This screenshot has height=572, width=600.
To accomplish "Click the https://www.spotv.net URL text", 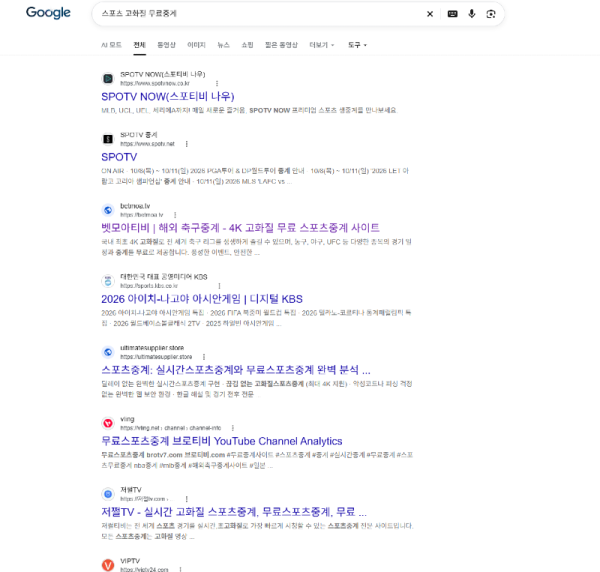I will (147, 144).
